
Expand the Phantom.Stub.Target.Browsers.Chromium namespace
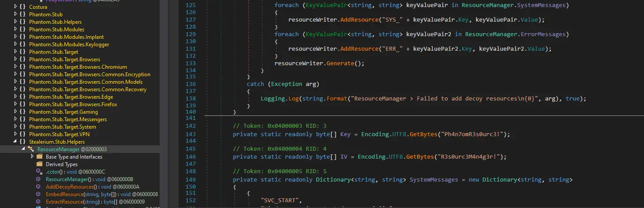coord(16,67)
